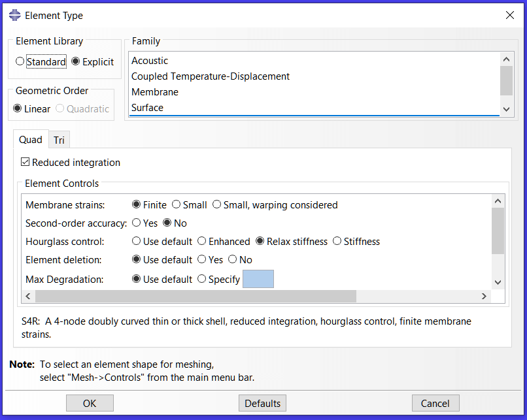
Task: Select the Explicit element library
Action: coord(76,61)
